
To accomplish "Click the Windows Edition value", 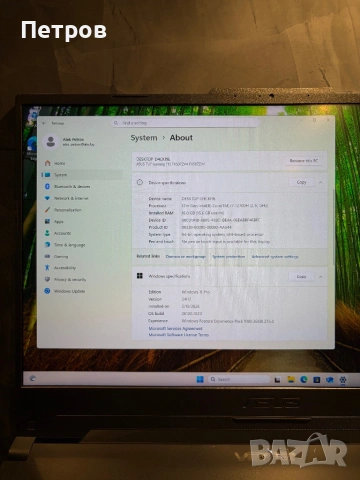I will [196, 292].
